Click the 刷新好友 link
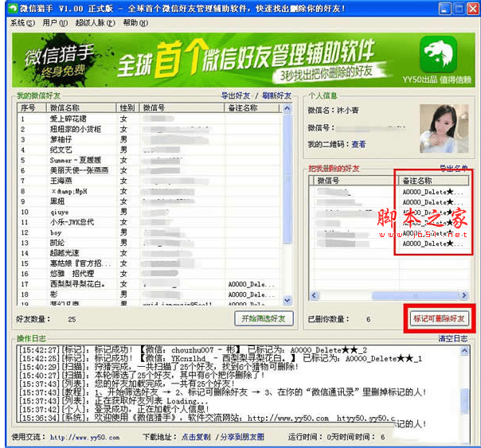This screenshot has height=448, width=481. click(276, 96)
